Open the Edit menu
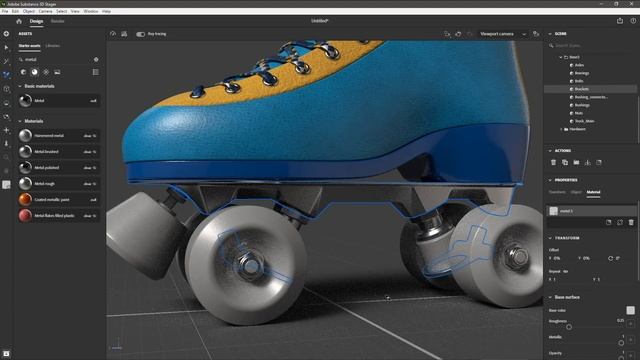 click(x=16, y=11)
